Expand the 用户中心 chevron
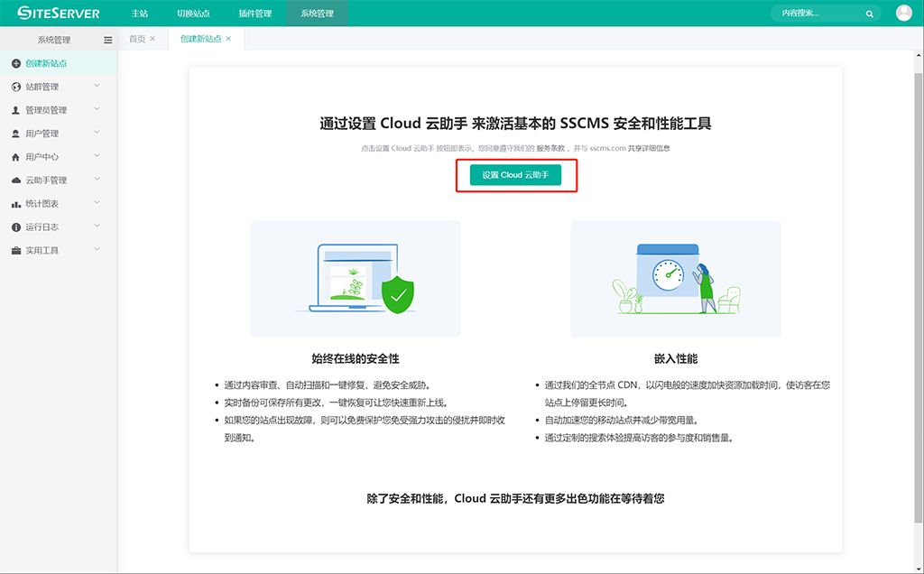This screenshot has height=574, width=924. [x=97, y=156]
